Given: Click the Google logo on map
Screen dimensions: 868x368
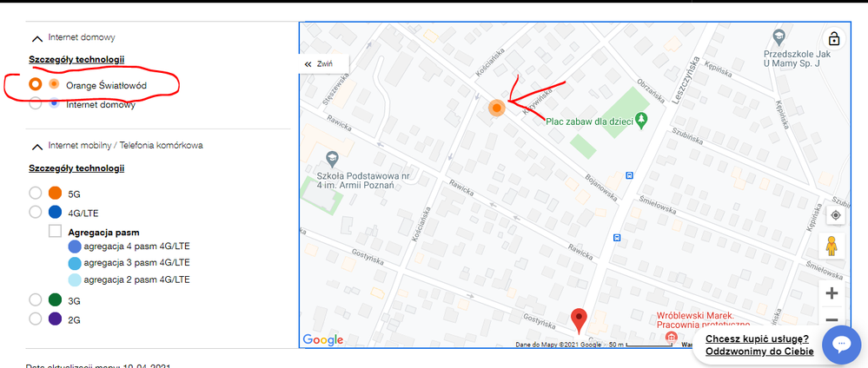Looking at the screenshot, I should (x=323, y=339).
